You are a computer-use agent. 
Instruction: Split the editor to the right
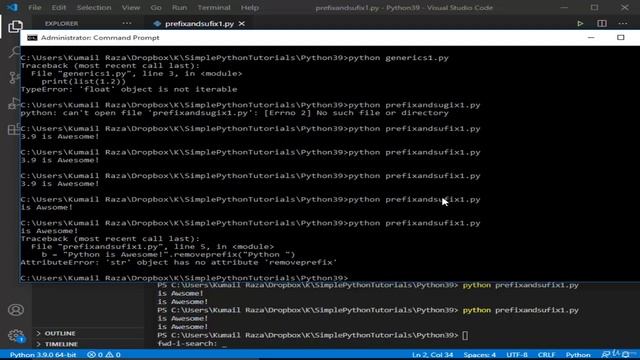[602, 24]
